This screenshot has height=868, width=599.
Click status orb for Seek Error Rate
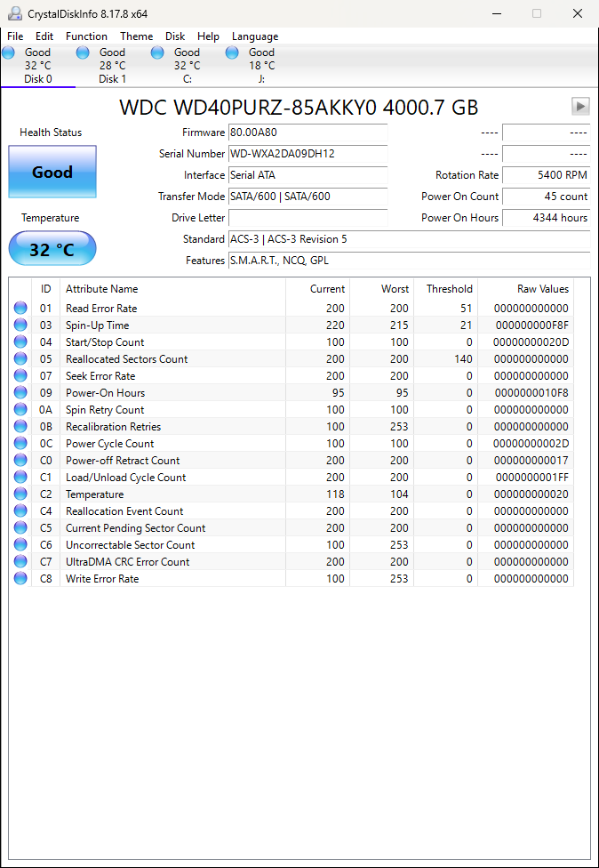[x=20, y=375]
